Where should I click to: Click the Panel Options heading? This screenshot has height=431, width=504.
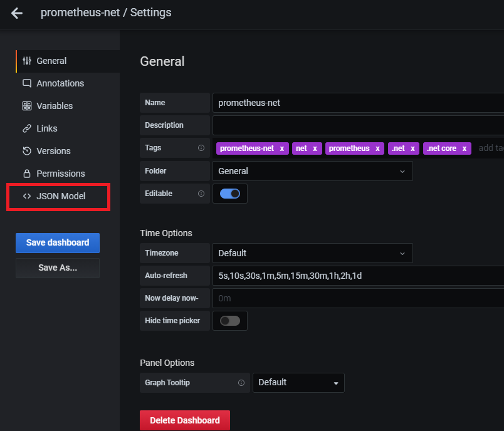click(167, 363)
